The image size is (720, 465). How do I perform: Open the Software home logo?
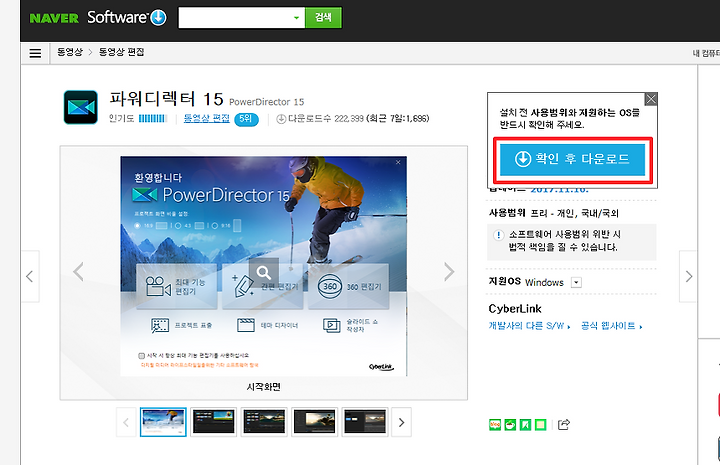127,17
